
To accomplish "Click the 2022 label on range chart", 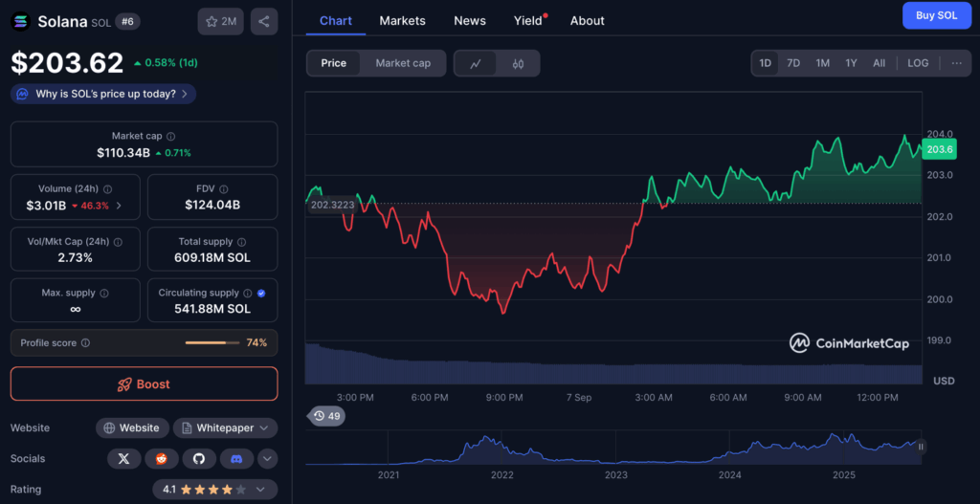I will point(501,475).
